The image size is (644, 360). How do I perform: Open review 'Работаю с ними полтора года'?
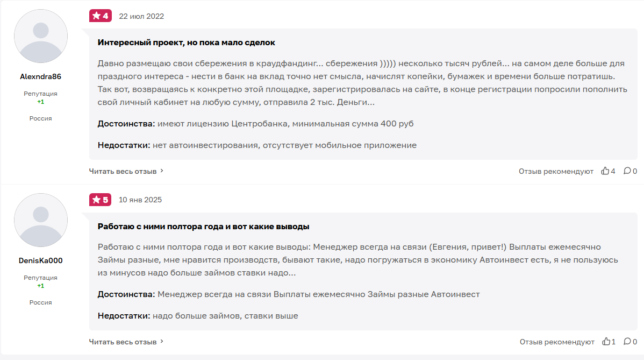tap(203, 227)
